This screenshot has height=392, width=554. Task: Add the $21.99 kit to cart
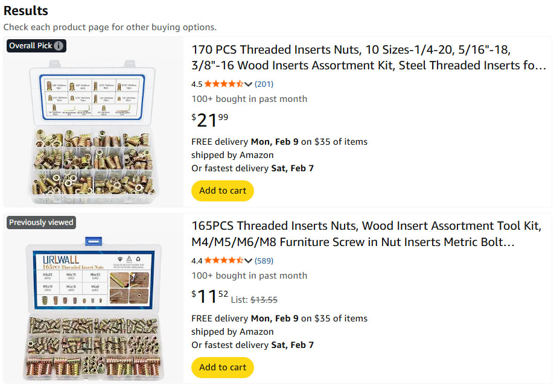coord(223,191)
